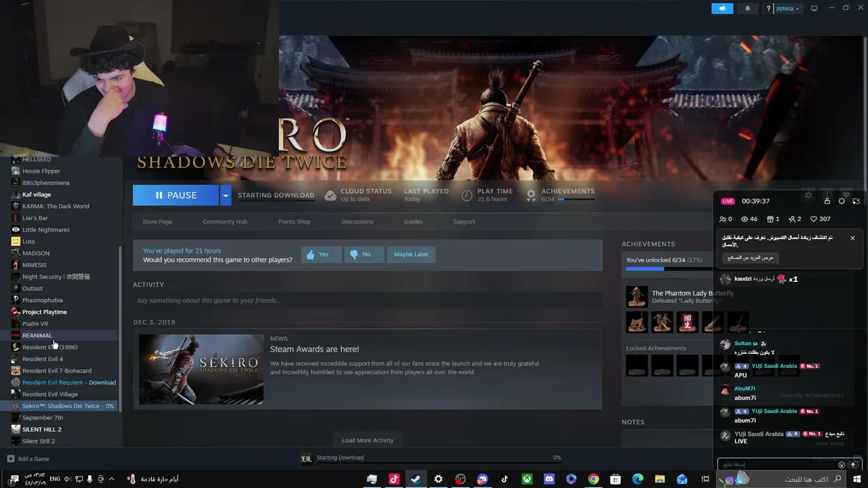Recommend the game with the Yes button
This screenshot has height=488, width=868.
pyautogui.click(x=321, y=254)
